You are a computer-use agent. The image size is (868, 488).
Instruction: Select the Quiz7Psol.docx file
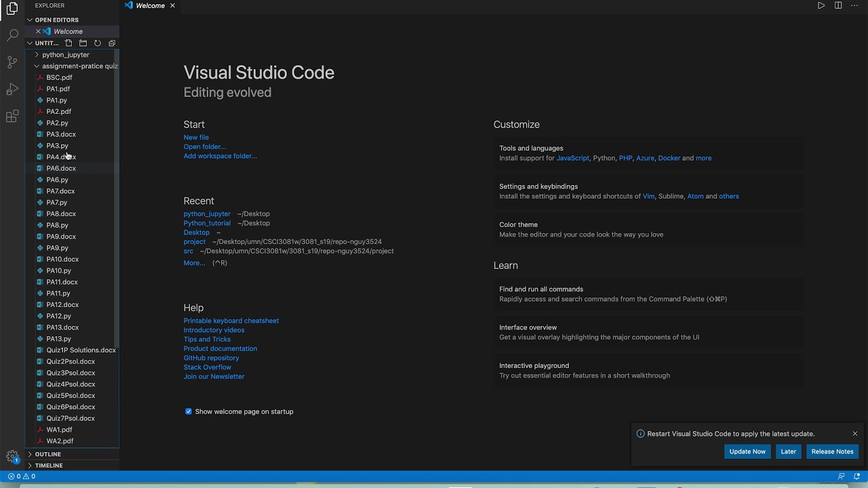click(x=72, y=419)
